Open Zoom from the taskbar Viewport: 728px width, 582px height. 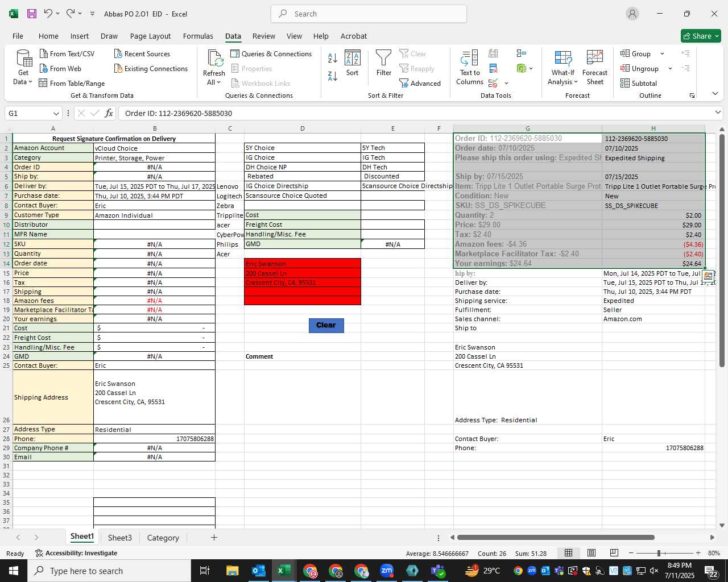pos(387,571)
